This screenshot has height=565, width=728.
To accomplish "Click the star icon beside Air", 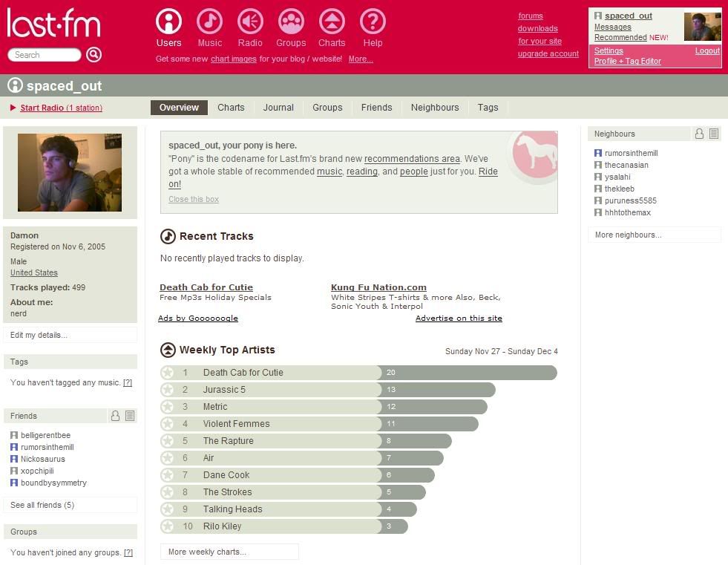I will tap(167, 457).
